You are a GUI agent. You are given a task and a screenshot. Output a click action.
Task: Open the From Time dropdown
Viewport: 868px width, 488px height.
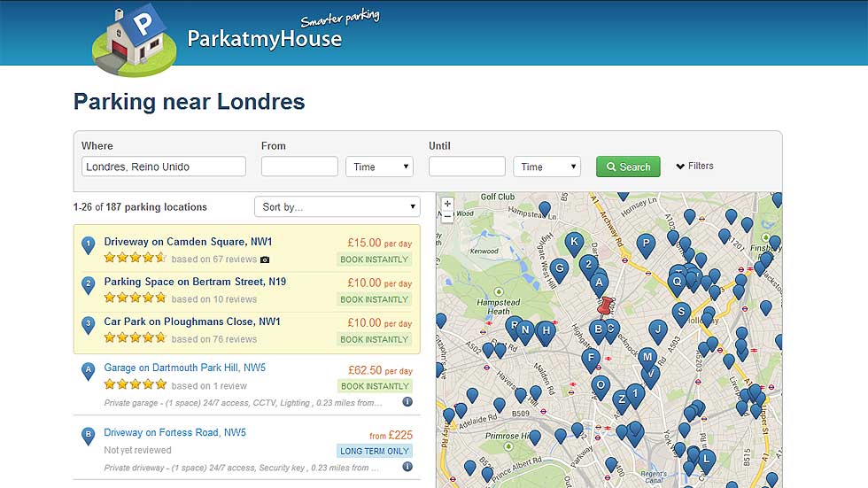tap(379, 167)
